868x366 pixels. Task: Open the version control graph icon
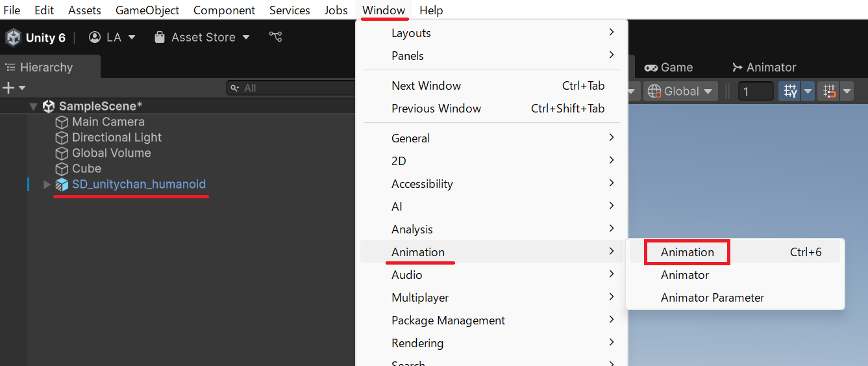[x=275, y=37]
